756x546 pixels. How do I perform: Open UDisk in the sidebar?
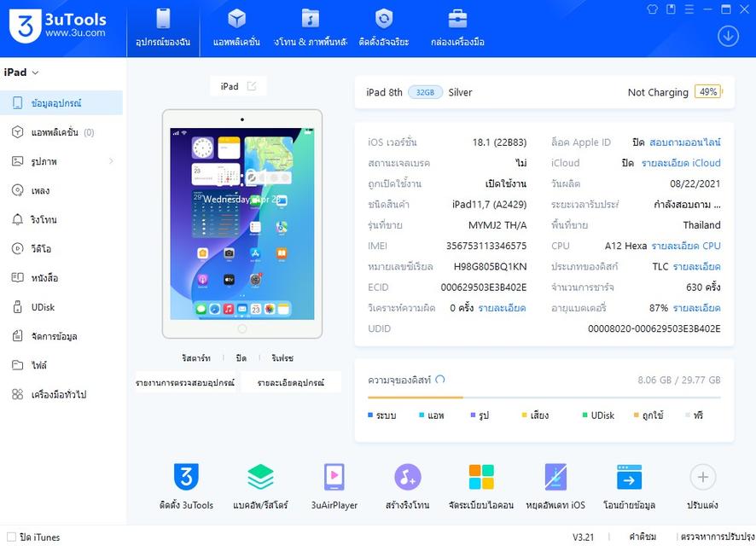(x=61, y=307)
